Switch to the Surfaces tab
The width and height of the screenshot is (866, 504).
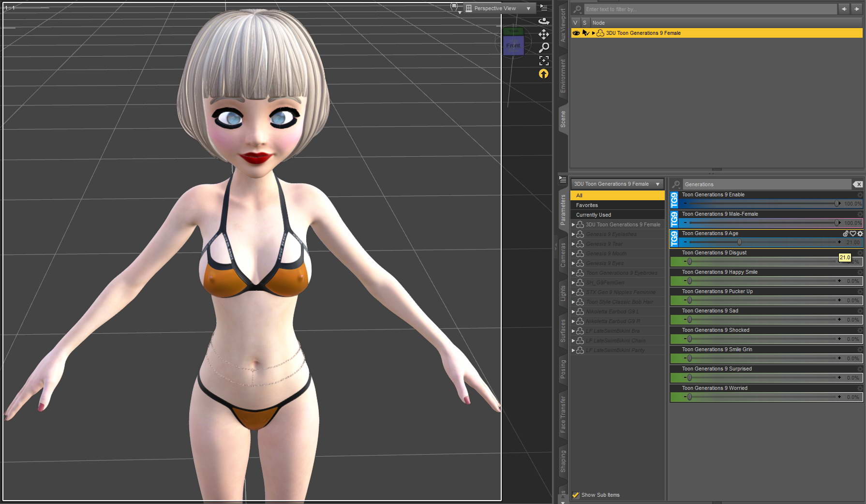pos(563,331)
